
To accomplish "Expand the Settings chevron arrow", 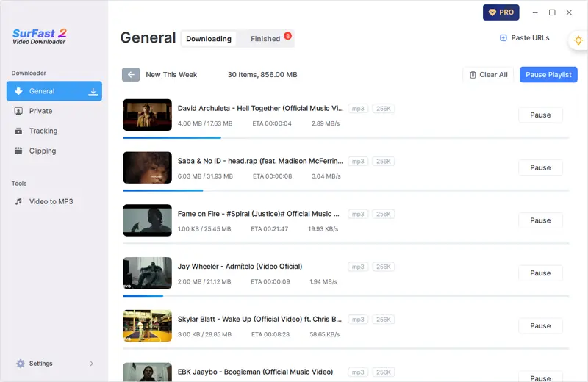I will (91, 363).
